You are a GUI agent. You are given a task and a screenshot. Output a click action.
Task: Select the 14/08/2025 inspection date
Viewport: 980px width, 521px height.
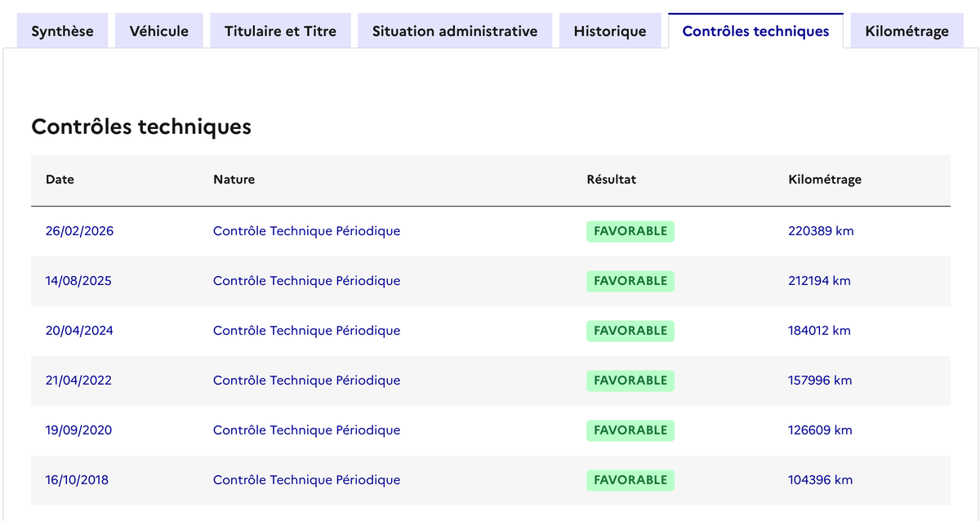(78, 281)
